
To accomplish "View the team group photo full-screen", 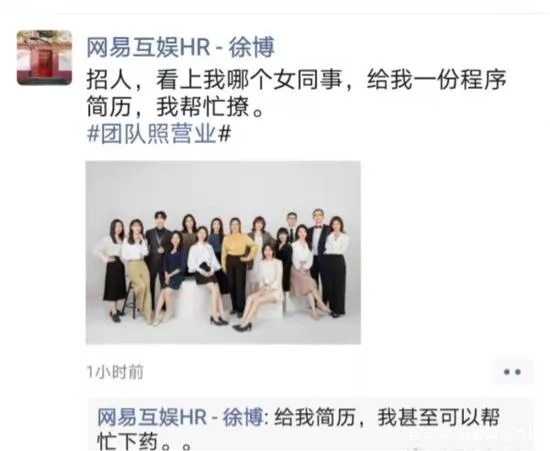I will pyautogui.click(x=223, y=253).
